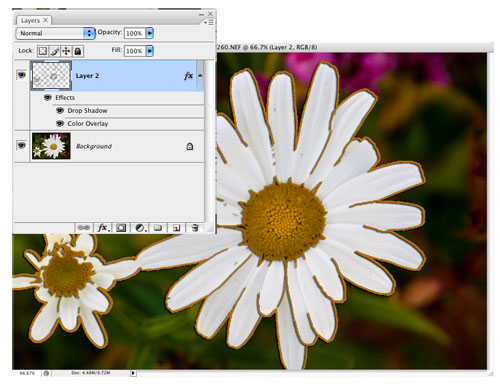Create a new group folder icon
The width and height of the screenshot is (500, 387).
tap(158, 228)
